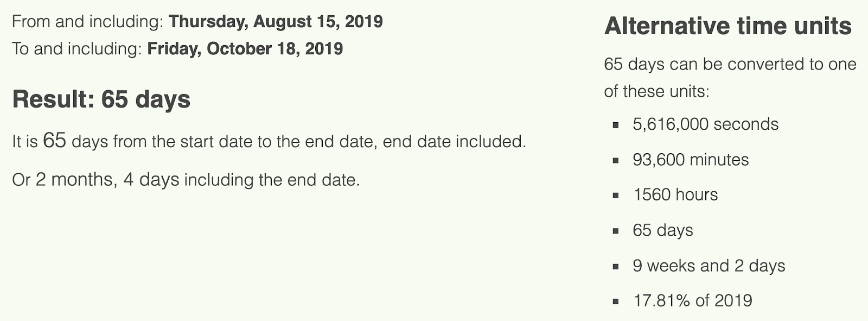This screenshot has width=868, height=321.
Task: Click the sentence about 65 days from start date
Action: 269,142
